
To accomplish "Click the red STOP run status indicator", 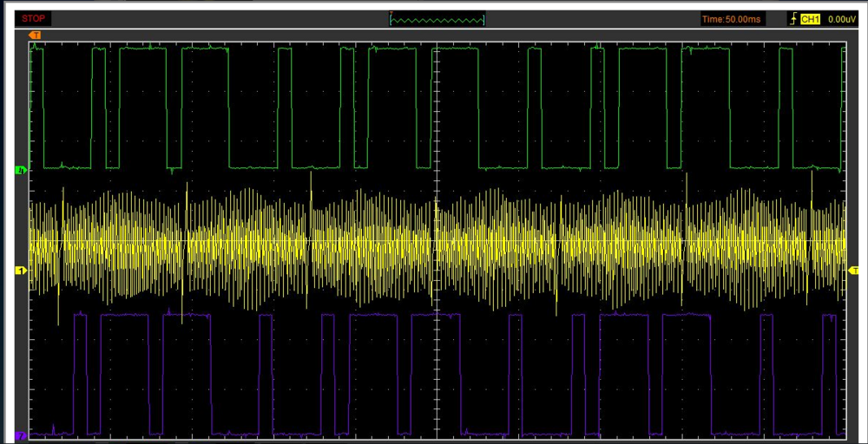I will [x=34, y=18].
